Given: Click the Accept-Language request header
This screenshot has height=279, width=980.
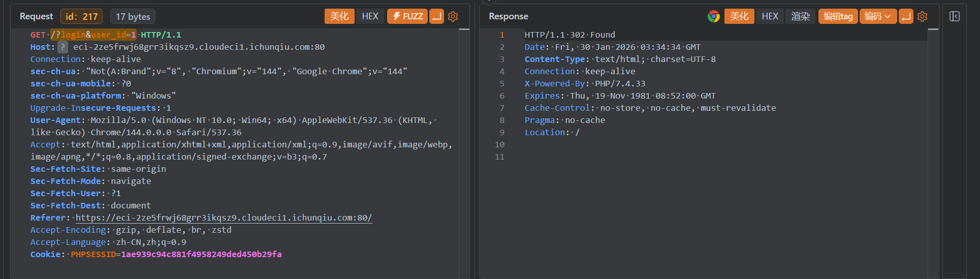Looking at the screenshot, I should coord(108,242).
